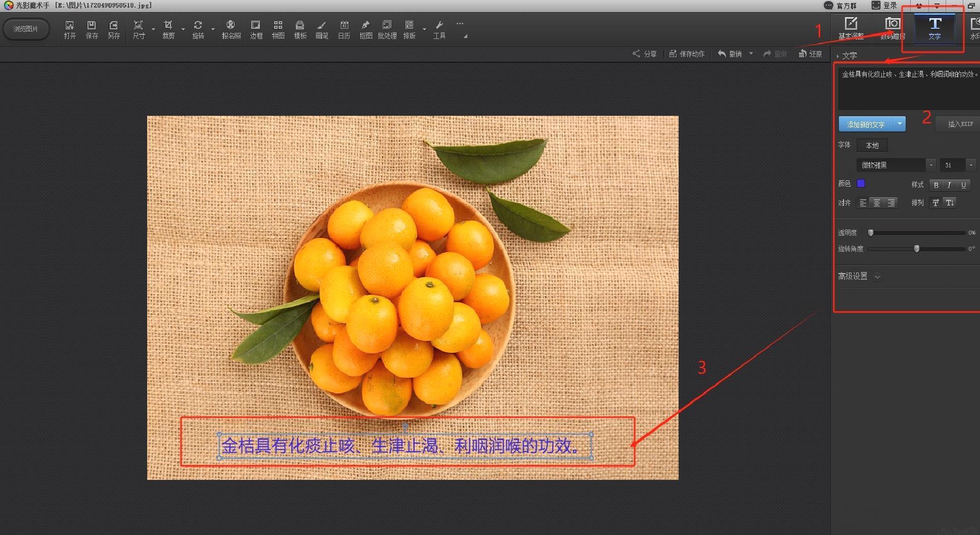
Task: Toggle underline text style
Action: pyautogui.click(x=963, y=185)
